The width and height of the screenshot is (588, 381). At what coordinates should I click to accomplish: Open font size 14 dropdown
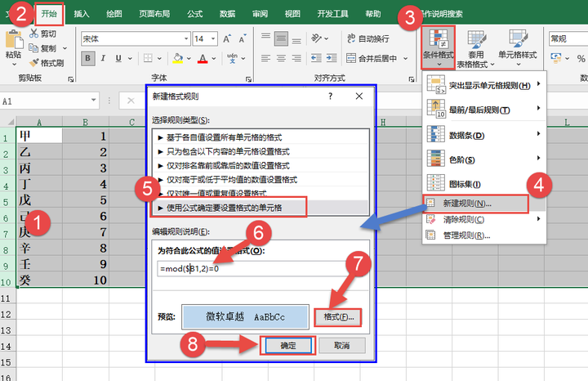point(213,38)
